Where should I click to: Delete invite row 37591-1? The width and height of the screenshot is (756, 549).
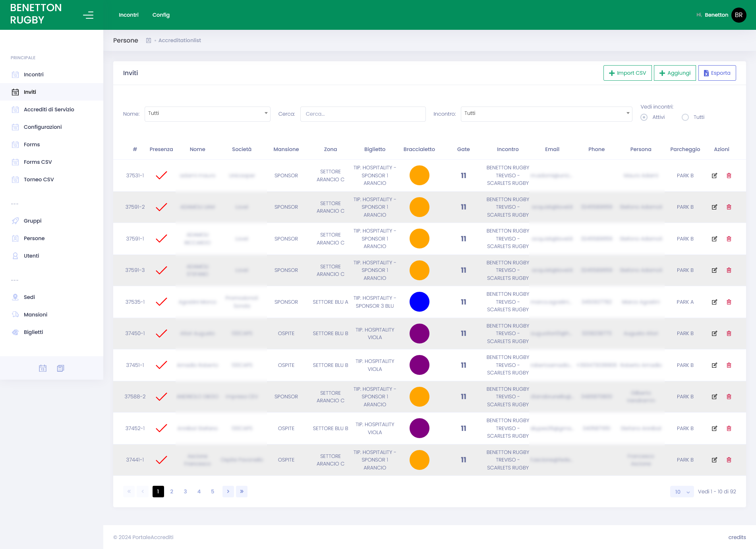[729, 239]
